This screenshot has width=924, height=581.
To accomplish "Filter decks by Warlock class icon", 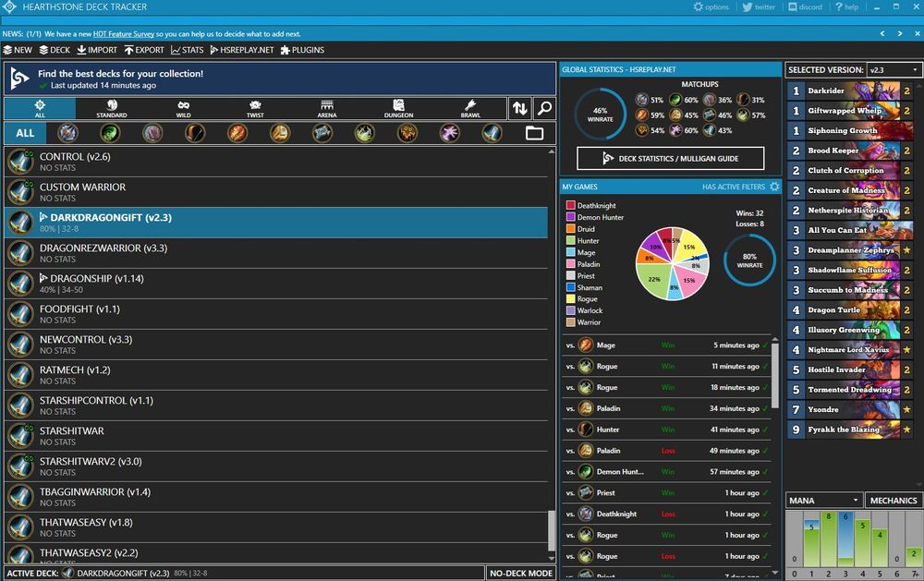I will point(450,133).
